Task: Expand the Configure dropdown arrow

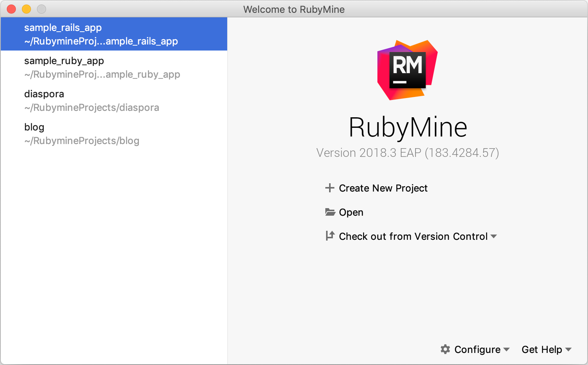Action: pyautogui.click(x=506, y=350)
